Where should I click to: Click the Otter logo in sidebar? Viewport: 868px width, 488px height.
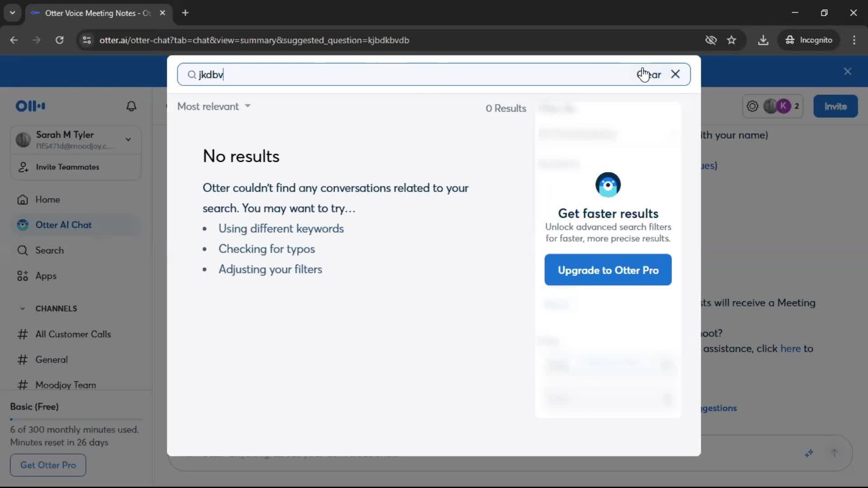point(30,106)
